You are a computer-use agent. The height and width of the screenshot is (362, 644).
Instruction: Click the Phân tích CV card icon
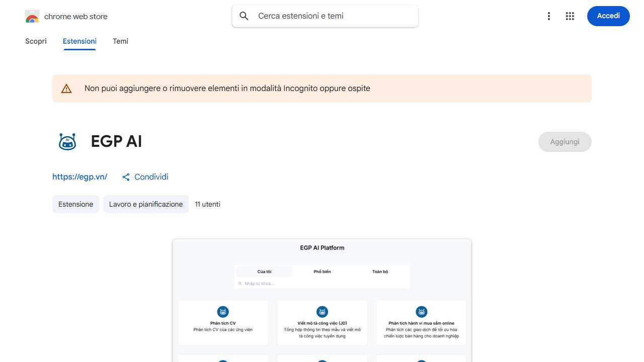[x=223, y=312]
